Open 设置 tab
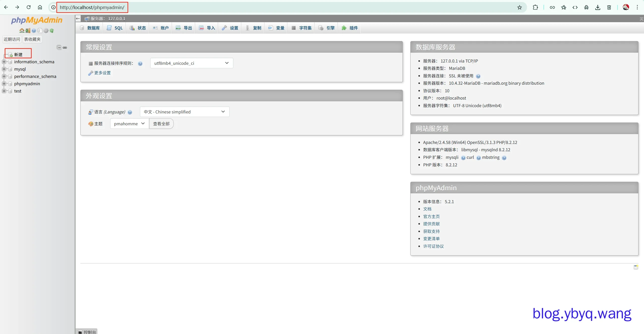The height and width of the screenshot is (334, 644). click(x=230, y=28)
